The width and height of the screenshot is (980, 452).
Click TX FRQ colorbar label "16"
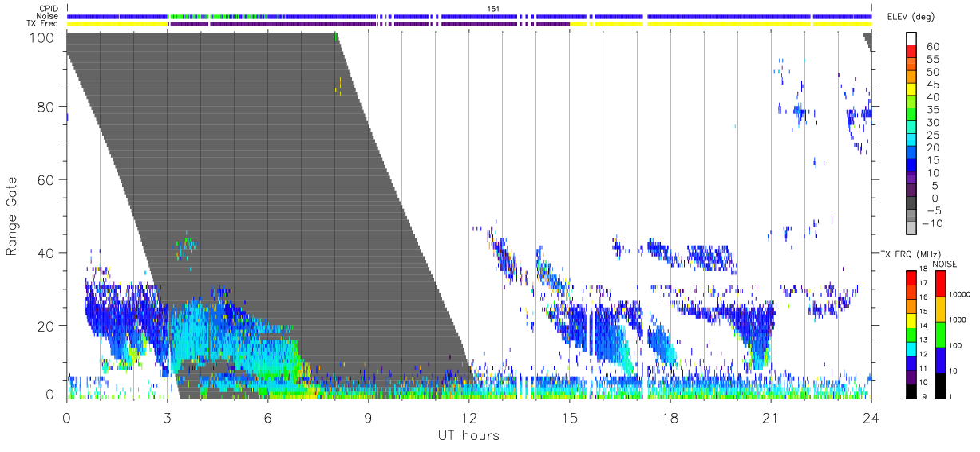(925, 297)
